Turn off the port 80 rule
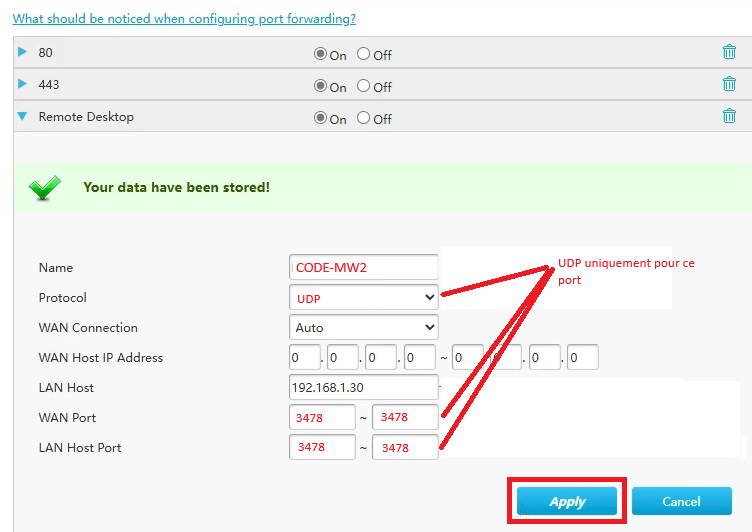Viewport: 752px width, 532px height. click(363, 54)
